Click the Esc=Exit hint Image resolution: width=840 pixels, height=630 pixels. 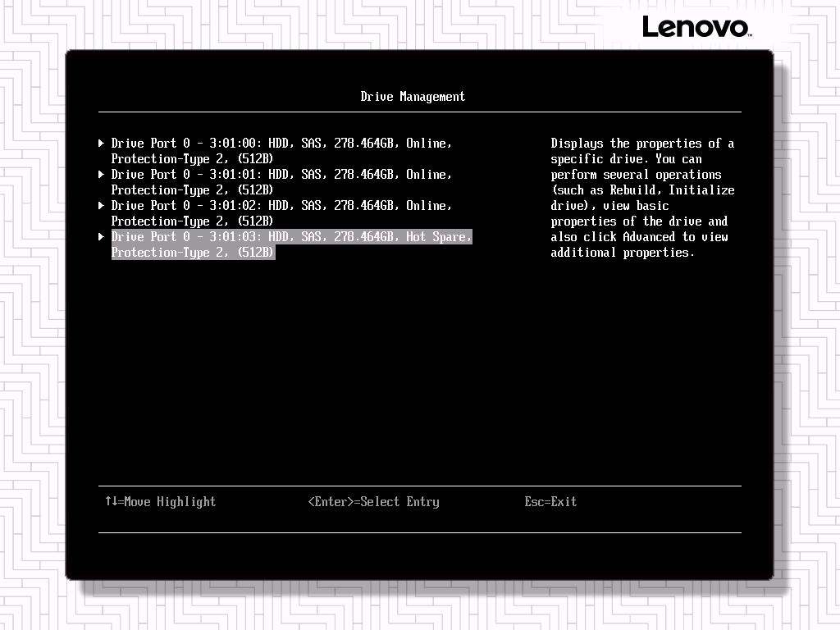point(550,502)
